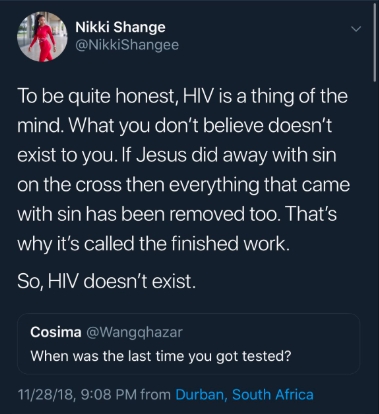Screen dimensions: 379x414
Task: Expand the tweet options chevron
Action: point(356,29)
